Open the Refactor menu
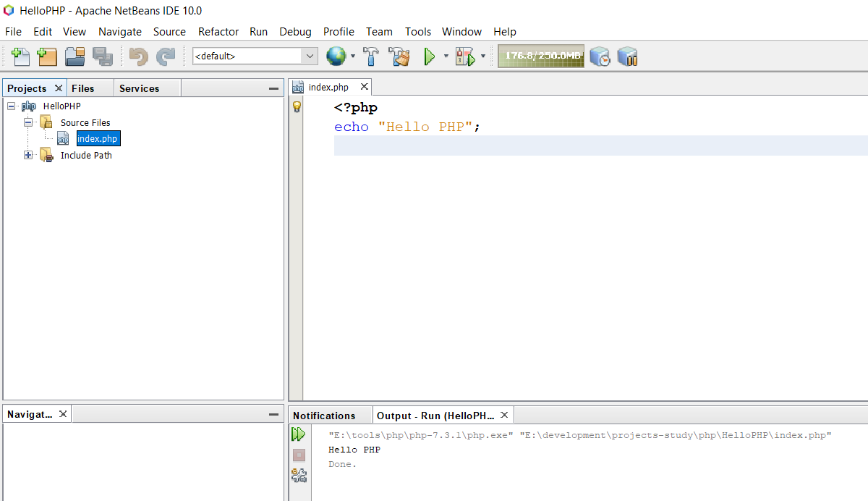The width and height of the screenshot is (868, 501). click(x=218, y=31)
